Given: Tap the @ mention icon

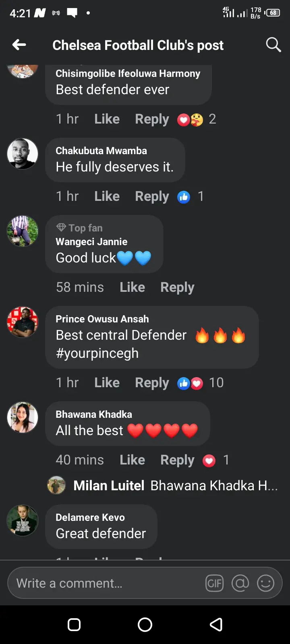Looking at the screenshot, I should tap(240, 583).
